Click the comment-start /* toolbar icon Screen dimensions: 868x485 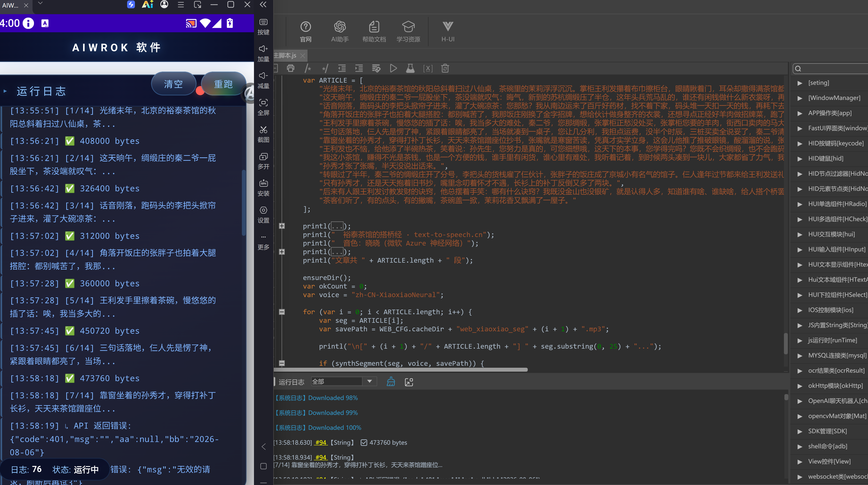click(x=308, y=68)
